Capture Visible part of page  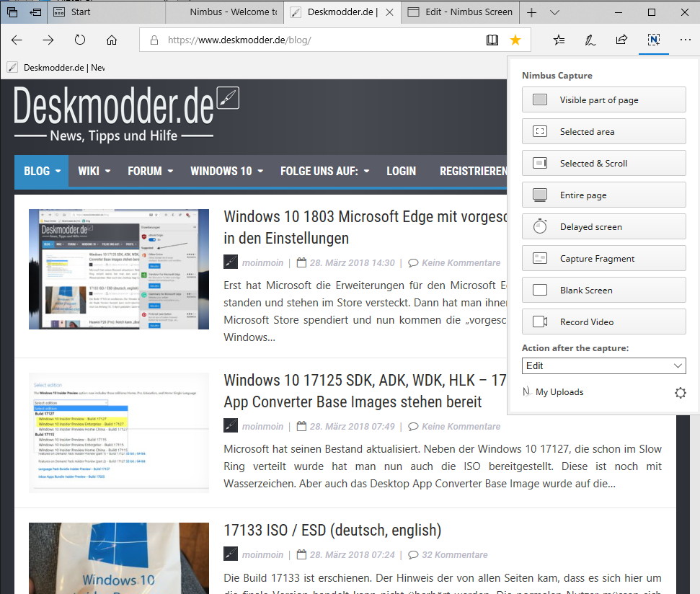coord(603,99)
